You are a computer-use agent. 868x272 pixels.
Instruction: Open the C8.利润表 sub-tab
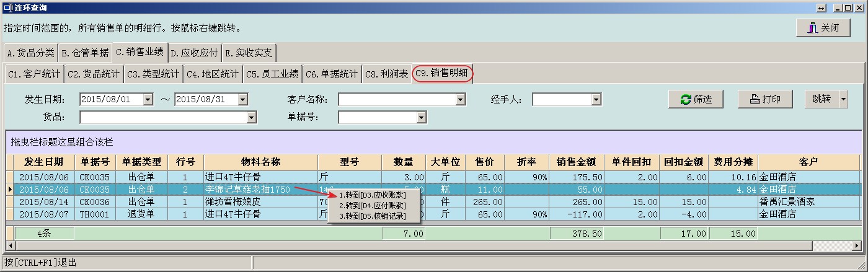[x=387, y=74]
